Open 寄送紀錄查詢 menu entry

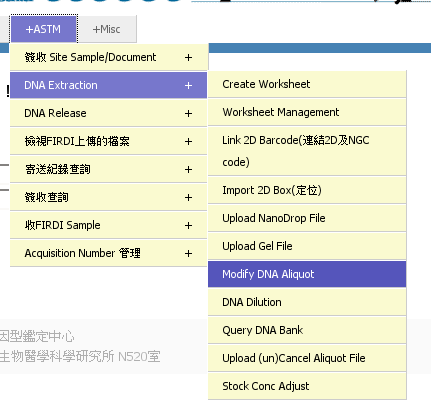pos(108,169)
